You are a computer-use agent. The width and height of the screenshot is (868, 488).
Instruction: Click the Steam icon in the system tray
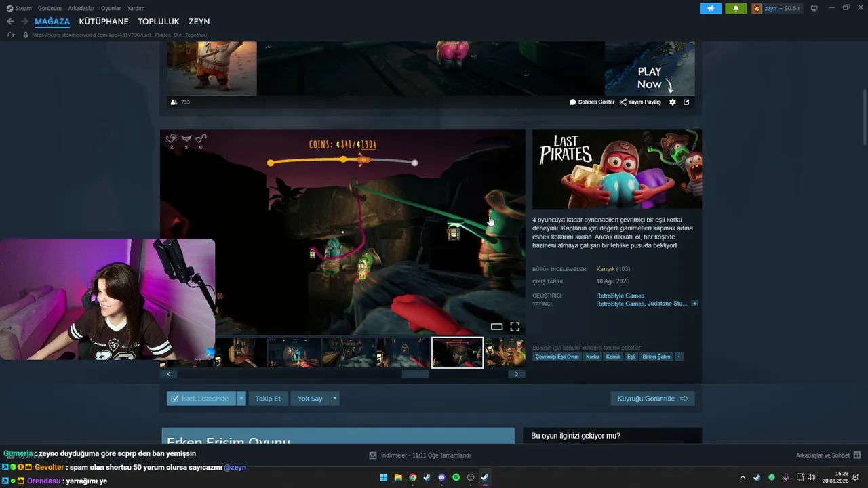click(x=757, y=477)
